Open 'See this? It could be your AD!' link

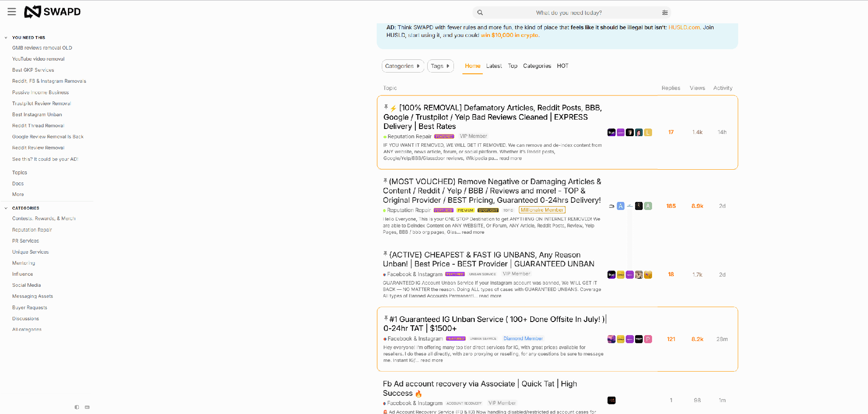[x=45, y=159]
